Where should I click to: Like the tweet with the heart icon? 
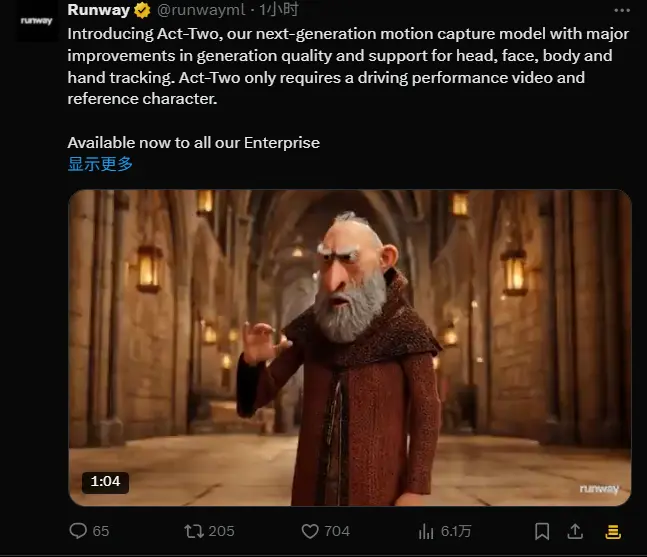click(x=310, y=531)
